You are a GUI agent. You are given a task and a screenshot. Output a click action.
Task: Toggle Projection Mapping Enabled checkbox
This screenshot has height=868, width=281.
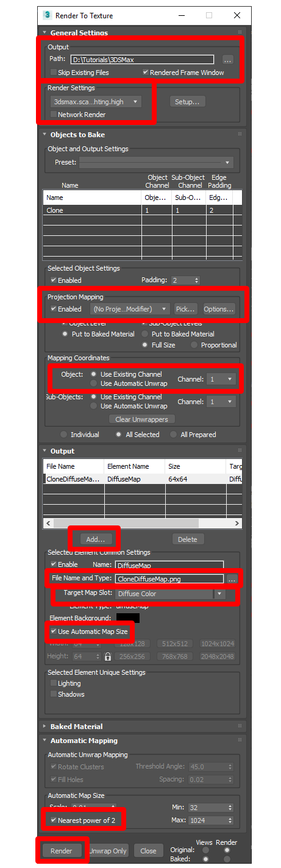[x=54, y=309]
